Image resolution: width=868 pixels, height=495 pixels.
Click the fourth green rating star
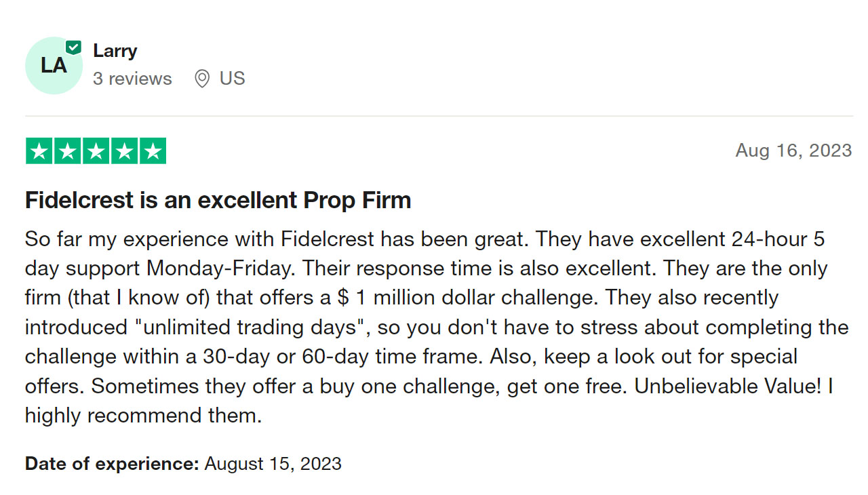pyautogui.click(x=124, y=151)
